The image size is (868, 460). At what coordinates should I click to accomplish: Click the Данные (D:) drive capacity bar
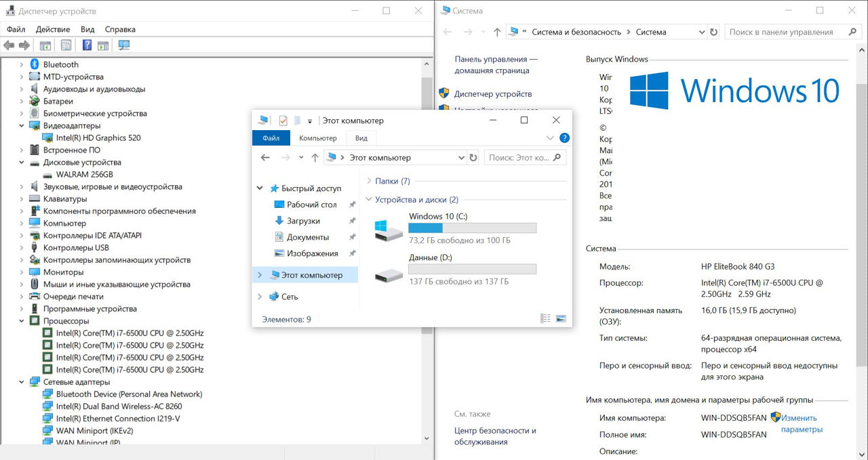[472, 270]
